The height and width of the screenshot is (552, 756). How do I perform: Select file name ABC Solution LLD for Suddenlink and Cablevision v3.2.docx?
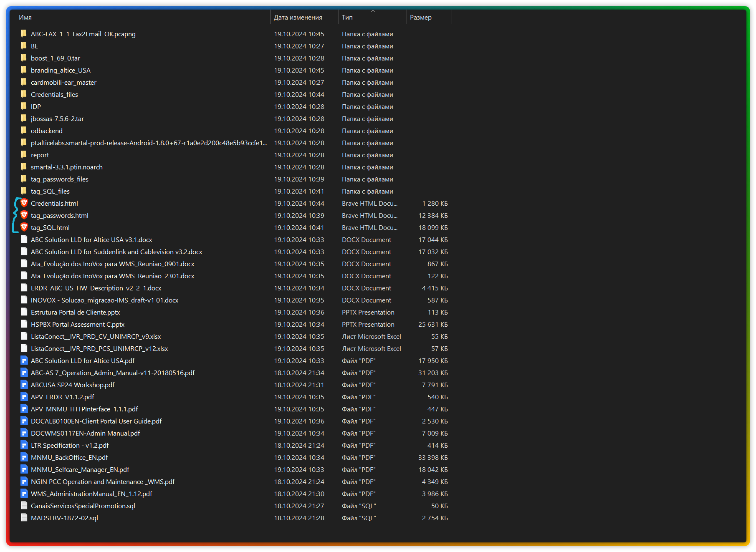116,252
